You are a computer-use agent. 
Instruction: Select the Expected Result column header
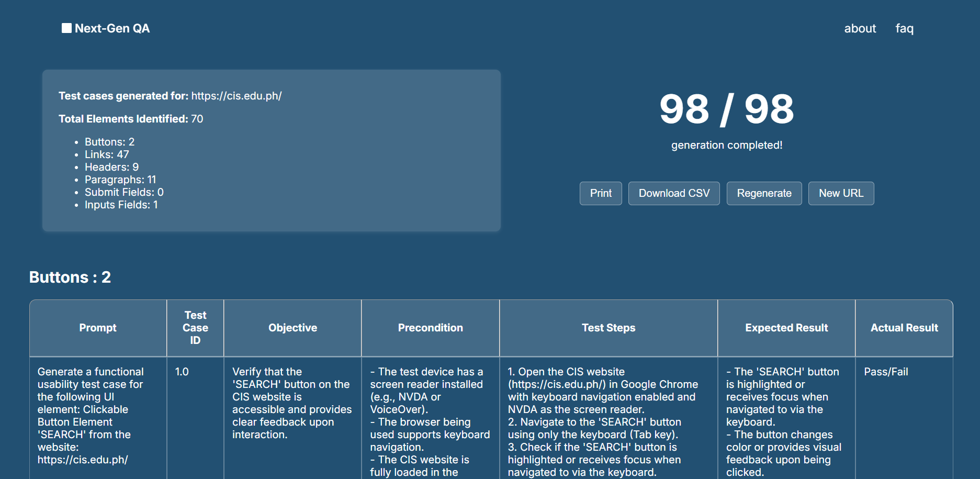[x=786, y=328]
